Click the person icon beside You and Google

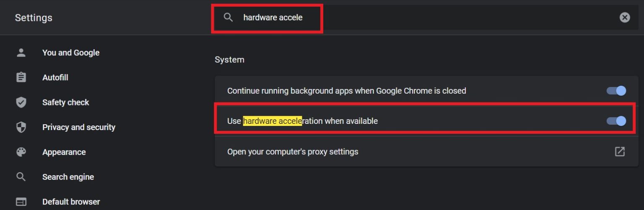21,53
